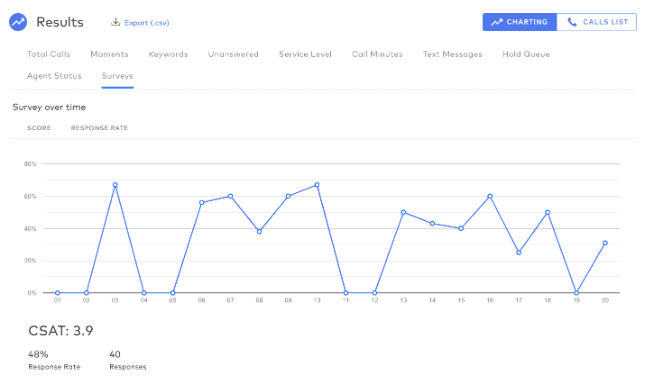Show the Score survey chart
The height and width of the screenshot is (384, 662).
(39, 128)
